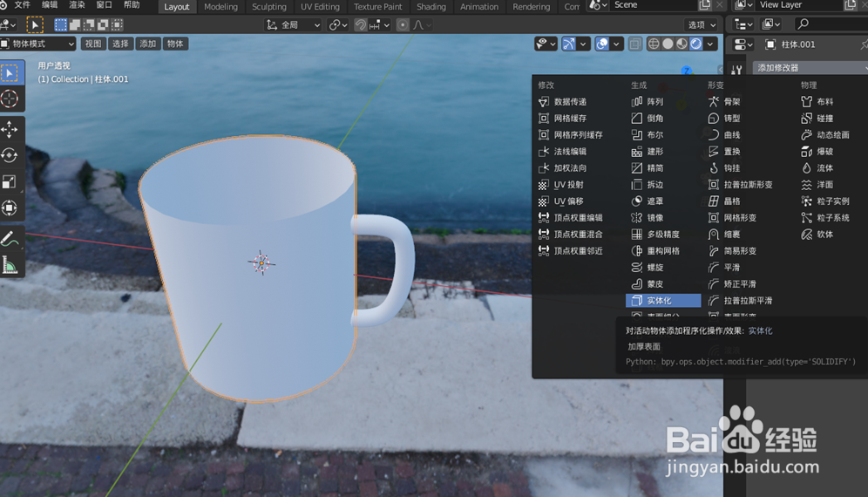This screenshot has height=497, width=868.
Task: Click the 视图 viewport menu button
Action: (93, 44)
